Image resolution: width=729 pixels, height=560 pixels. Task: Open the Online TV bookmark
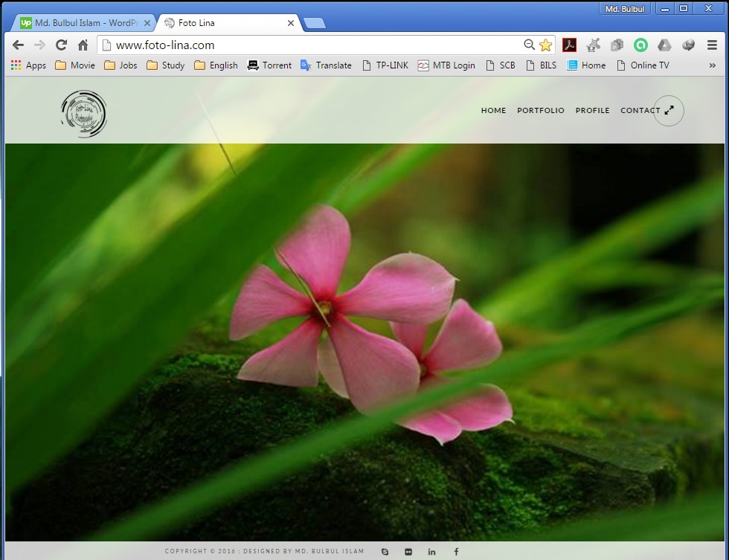coord(643,65)
